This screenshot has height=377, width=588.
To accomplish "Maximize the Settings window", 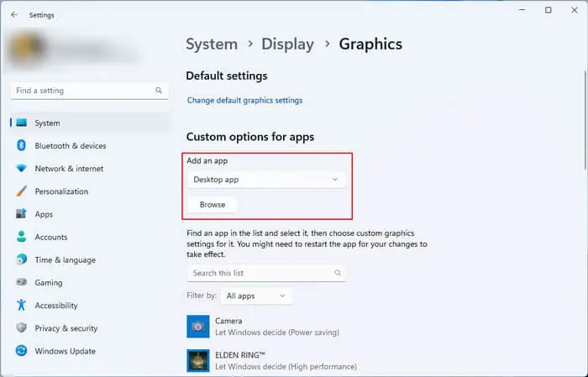I will (548, 10).
